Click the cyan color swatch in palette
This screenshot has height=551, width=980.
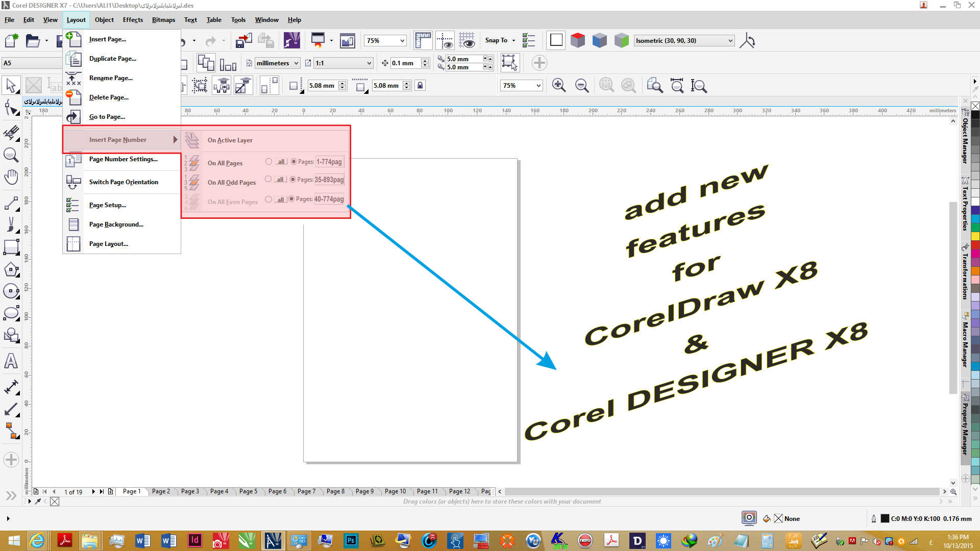click(x=975, y=219)
